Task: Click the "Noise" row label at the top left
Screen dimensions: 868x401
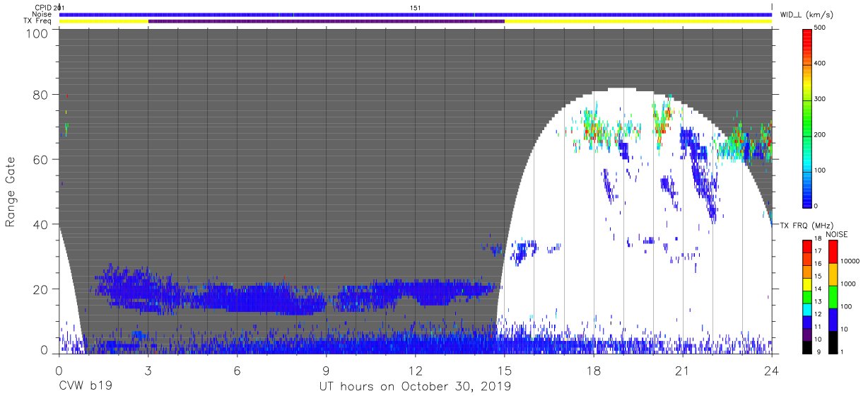Action: tap(42, 14)
